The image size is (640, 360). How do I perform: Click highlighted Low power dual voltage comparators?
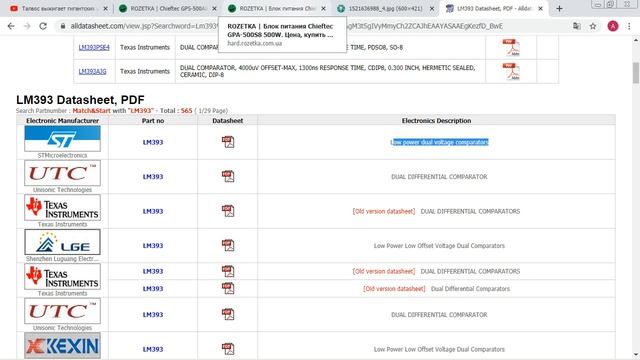(x=440, y=142)
